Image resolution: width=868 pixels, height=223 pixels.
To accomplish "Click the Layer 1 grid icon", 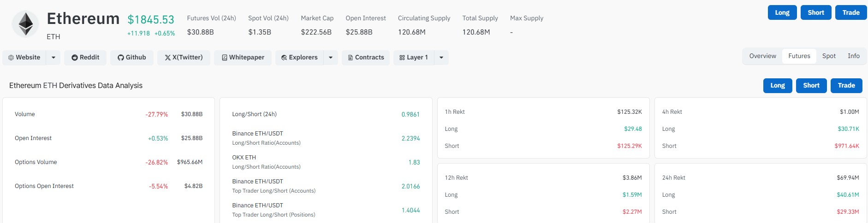I will tap(402, 58).
